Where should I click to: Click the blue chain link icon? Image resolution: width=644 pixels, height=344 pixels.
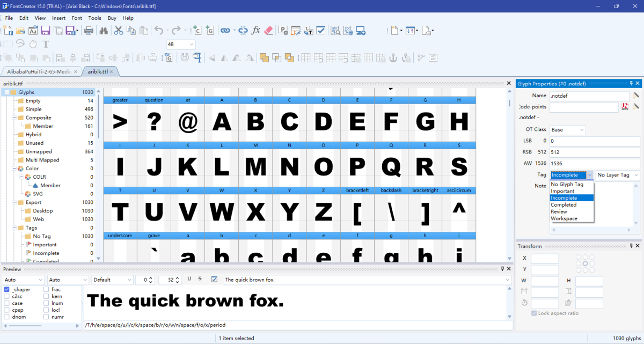click(x=225, y=31)
